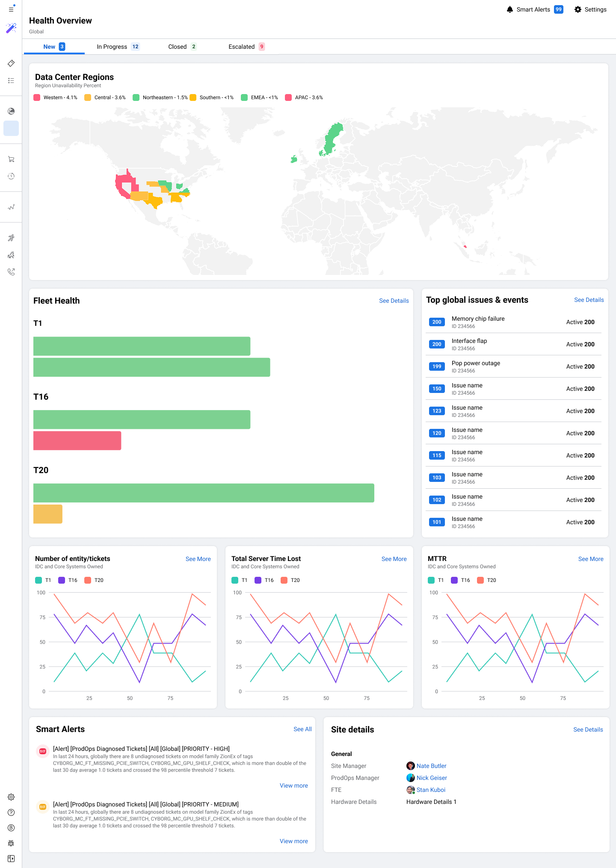Open See Details in Fleet Health
616x868 pixels.
394,301
